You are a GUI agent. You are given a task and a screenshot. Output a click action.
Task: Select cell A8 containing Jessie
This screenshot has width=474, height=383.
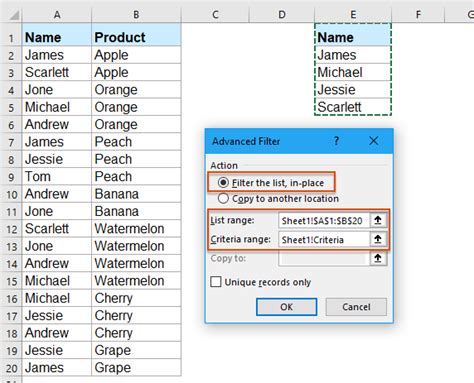[x=57, y=159]
